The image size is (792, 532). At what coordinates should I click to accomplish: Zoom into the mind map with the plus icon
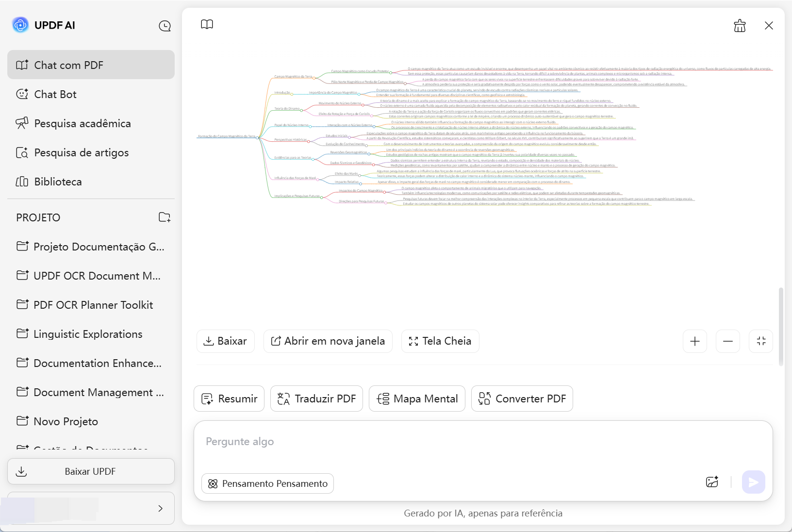695,341
